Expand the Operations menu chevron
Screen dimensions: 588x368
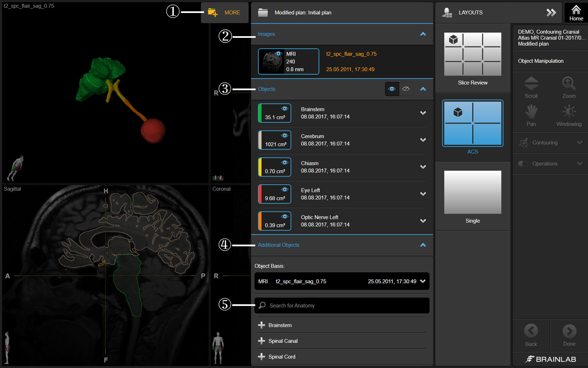(580, 164)
